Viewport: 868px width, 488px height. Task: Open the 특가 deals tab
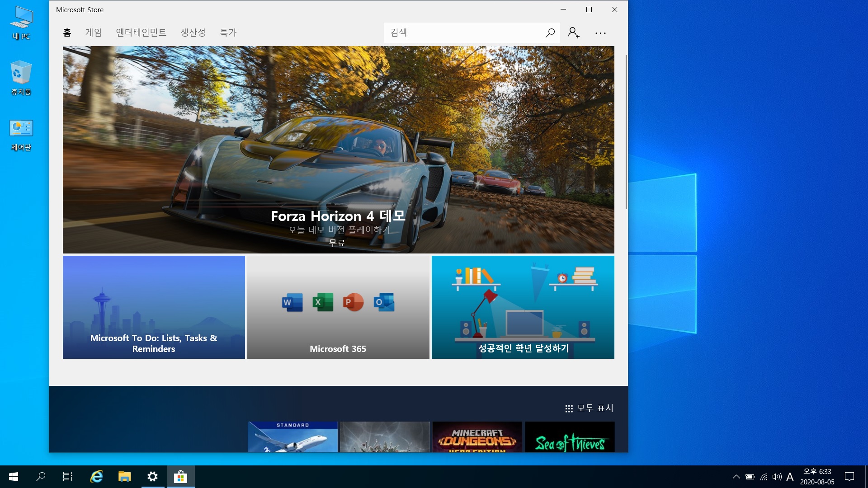(228, 33)
